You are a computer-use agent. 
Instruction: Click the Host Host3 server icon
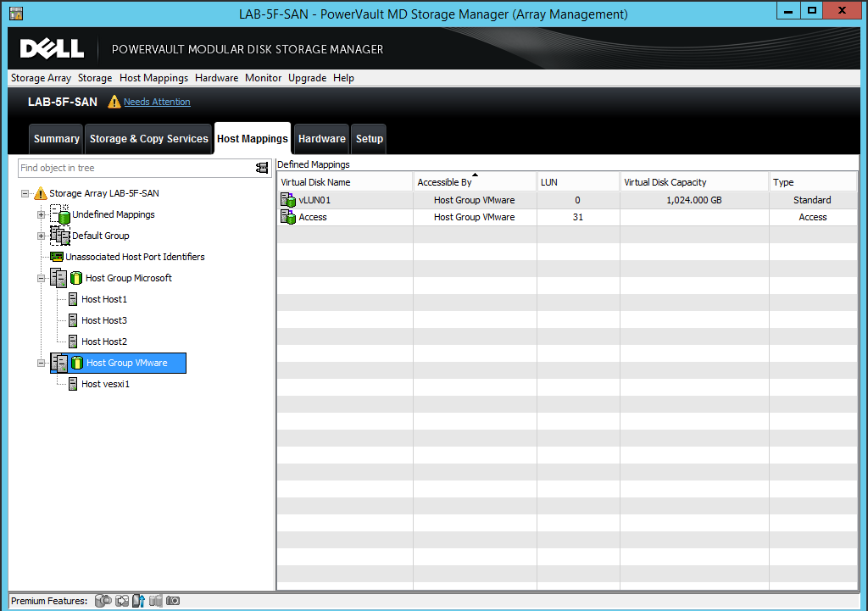tap(73, 320)
